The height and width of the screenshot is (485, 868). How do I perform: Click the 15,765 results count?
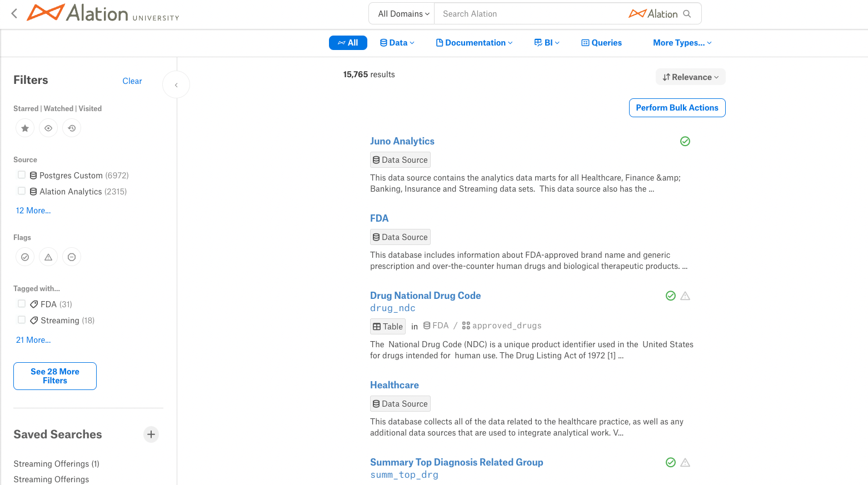tap(369, 74)
